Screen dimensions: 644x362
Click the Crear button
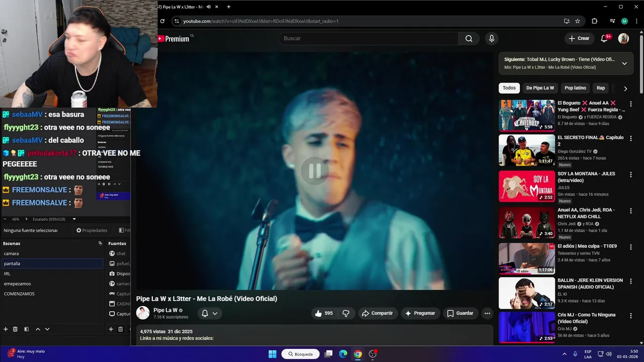click(x=579, y=38)
